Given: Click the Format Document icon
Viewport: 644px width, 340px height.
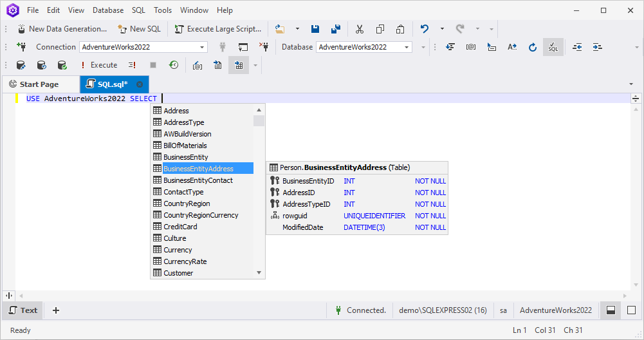Looking at the screenshot, I should 450,47.
